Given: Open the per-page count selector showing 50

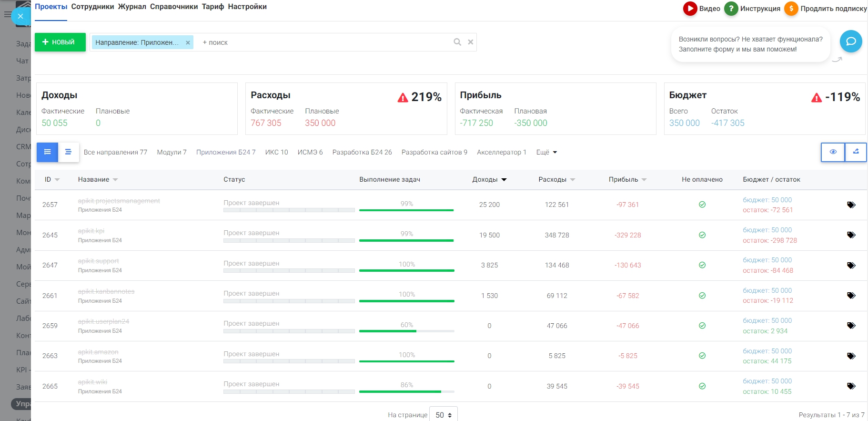Looking at the screenshot, I should [x=443, y=415].
